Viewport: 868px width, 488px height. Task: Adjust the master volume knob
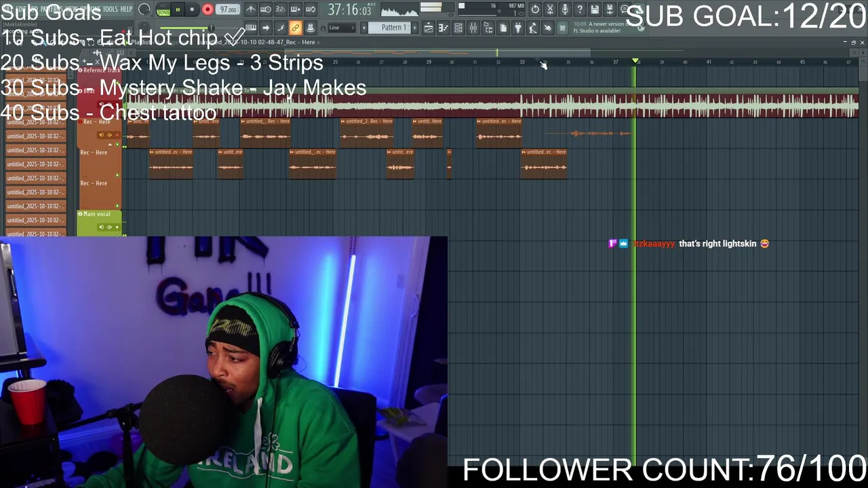point(144,9)
